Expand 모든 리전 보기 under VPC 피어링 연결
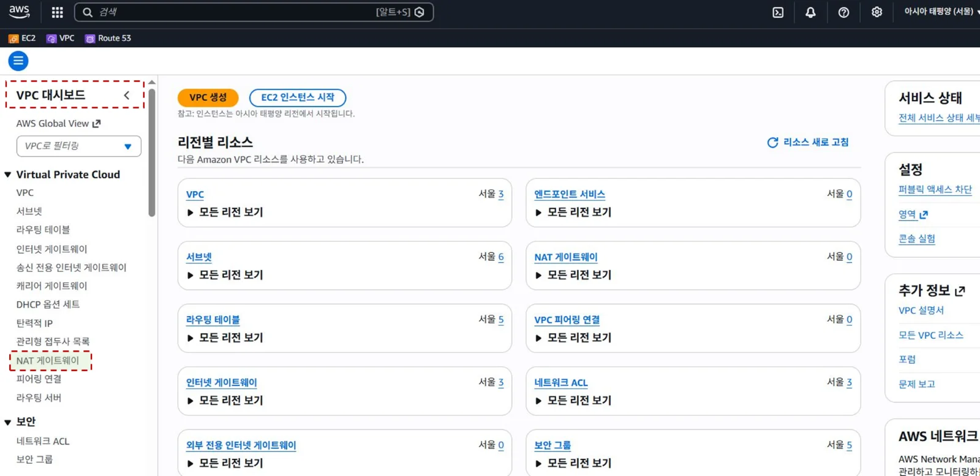Image resolution: width=980 pixels, height=476 pixels. 573,338
